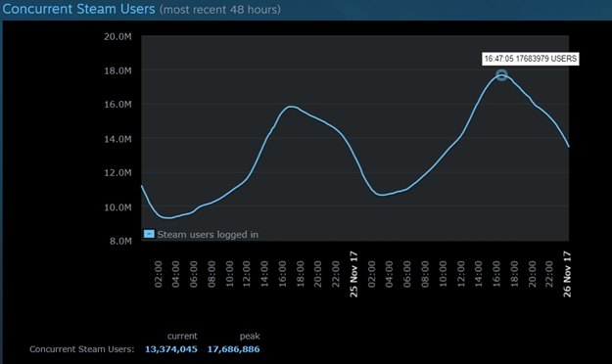Click the highlighted peak data point marker
The image size is (612, 364).
[x=501, y=75]
